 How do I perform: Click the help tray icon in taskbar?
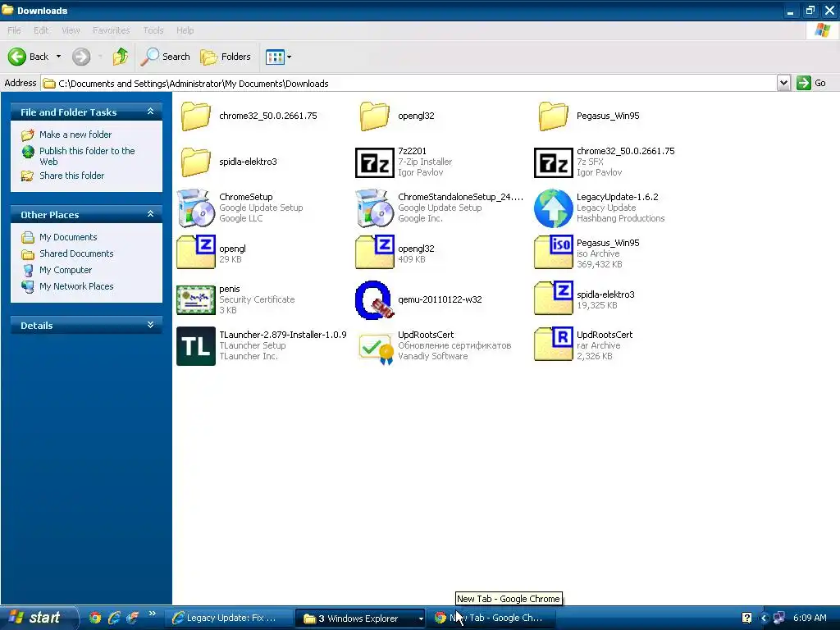(x=746, y=618)
